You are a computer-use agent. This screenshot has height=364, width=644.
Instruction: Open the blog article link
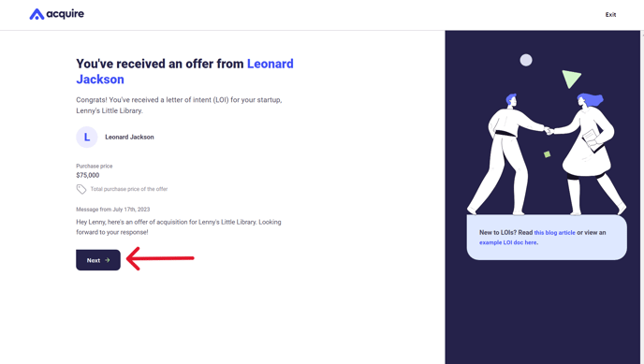pos(554,233)
